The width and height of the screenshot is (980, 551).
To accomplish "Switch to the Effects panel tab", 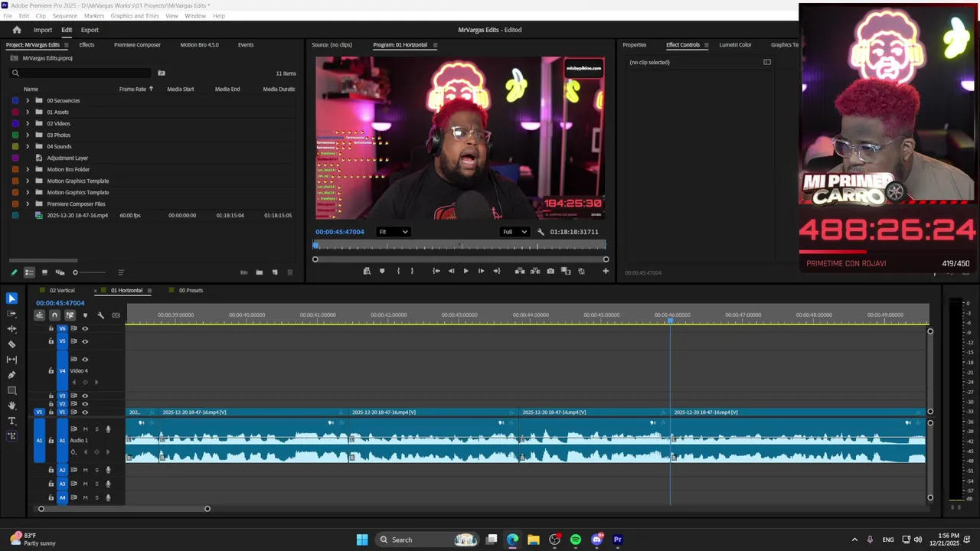I will tap(87, 44).
